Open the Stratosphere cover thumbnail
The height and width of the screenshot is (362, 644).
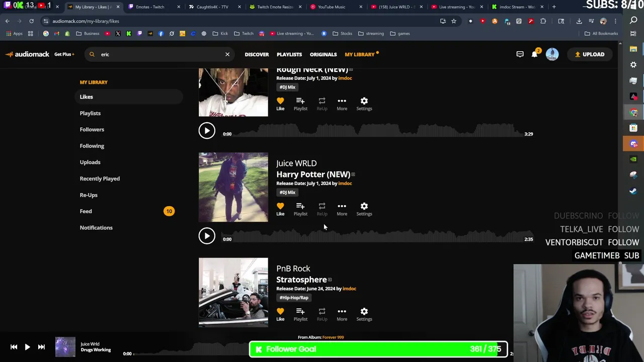[233, 293]
